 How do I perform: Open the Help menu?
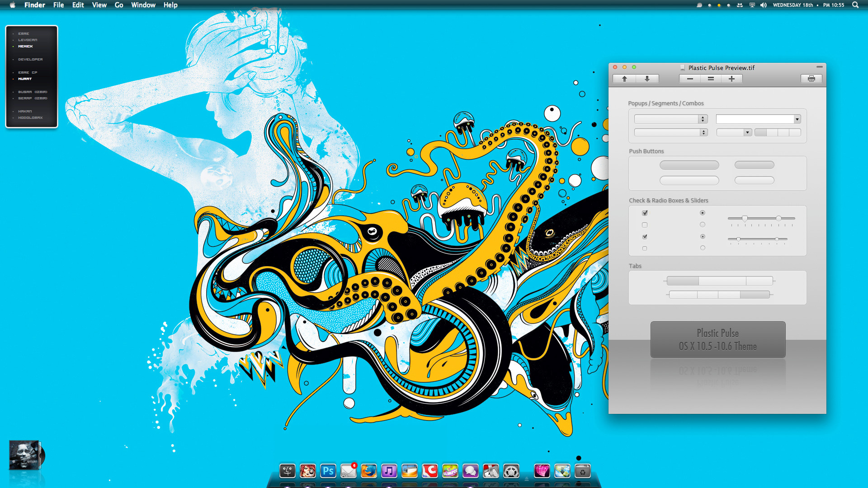click(x=170, y=5)
